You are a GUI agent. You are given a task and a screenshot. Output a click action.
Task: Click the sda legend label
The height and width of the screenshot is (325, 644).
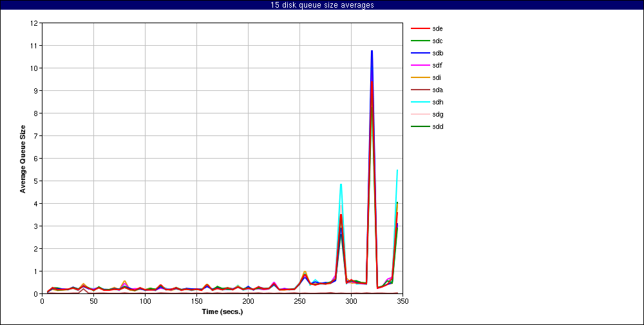(x=437, y=90)
